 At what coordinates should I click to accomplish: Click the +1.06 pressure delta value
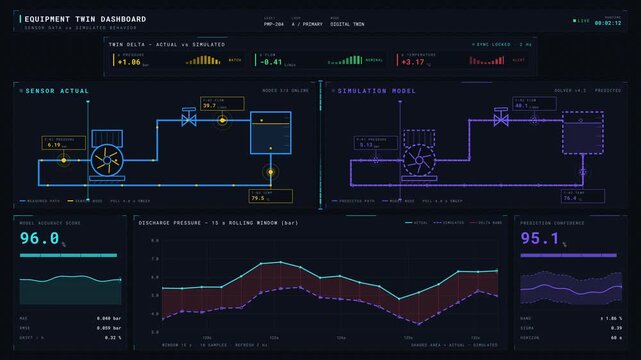[129, 62]
